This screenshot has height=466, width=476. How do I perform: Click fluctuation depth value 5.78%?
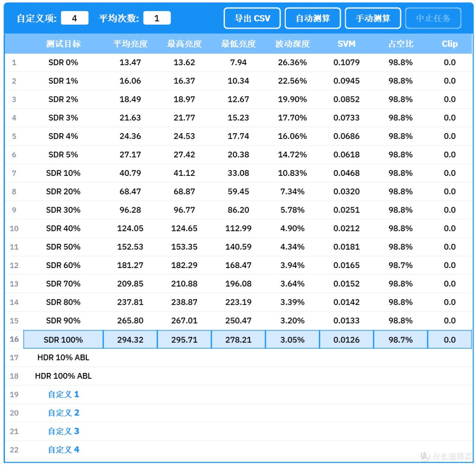click(x=292, y=210)
